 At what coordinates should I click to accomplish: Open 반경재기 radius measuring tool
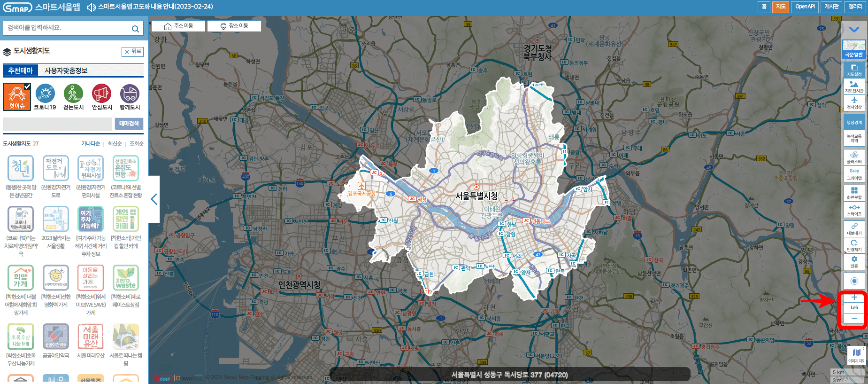tap(854, 245)
